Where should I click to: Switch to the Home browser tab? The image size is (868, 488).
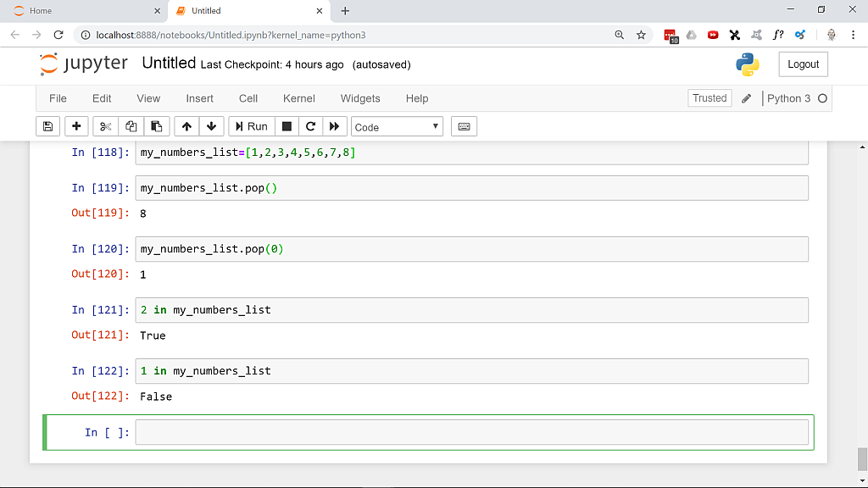(x=83, y=11)
